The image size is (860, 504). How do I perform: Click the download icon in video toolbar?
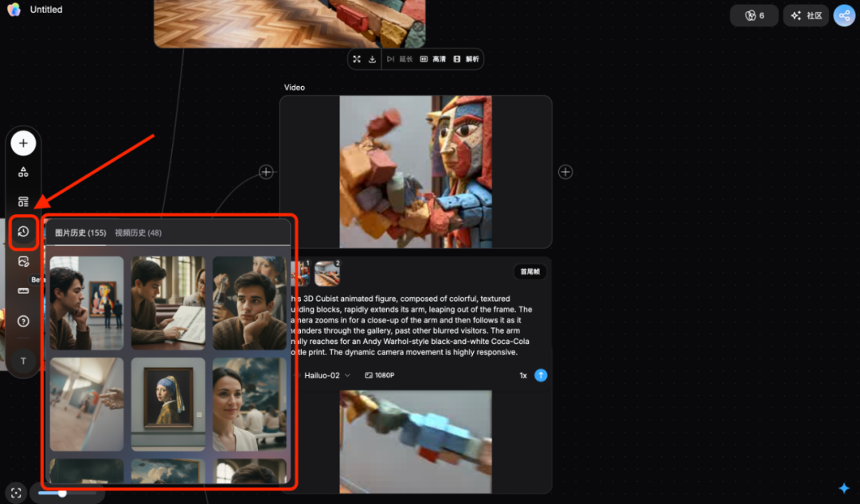372,59
